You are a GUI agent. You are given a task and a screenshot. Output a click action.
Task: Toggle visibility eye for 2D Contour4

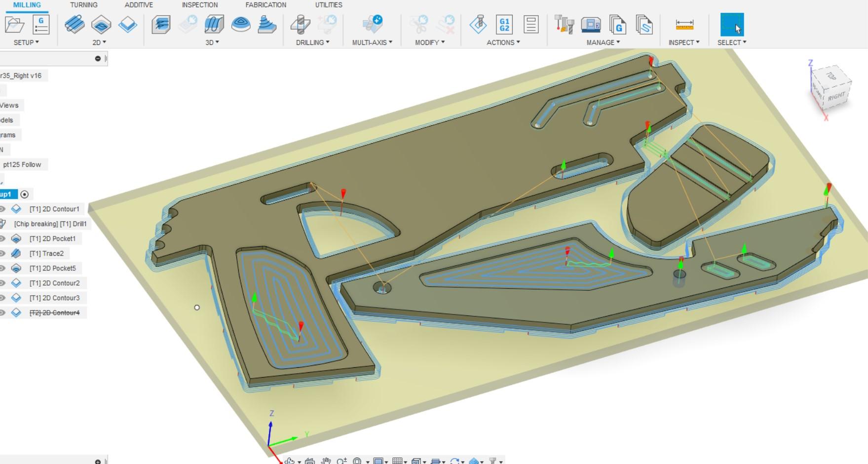click(x=2, y=312)
